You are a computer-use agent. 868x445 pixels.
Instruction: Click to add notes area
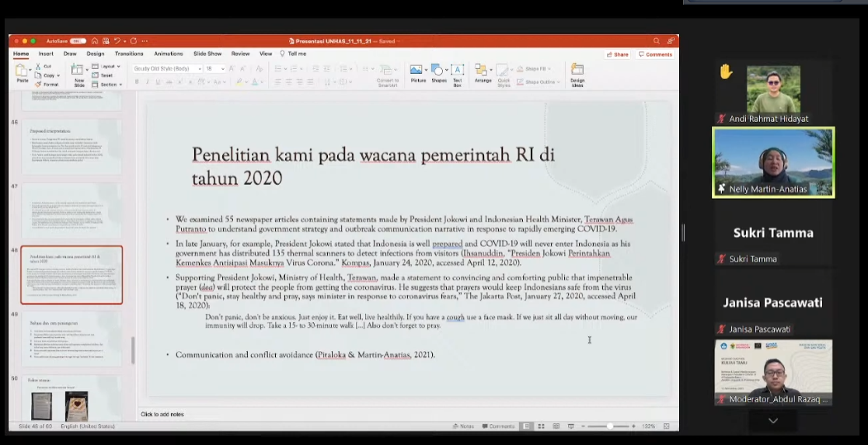click(x=162, y=414)
